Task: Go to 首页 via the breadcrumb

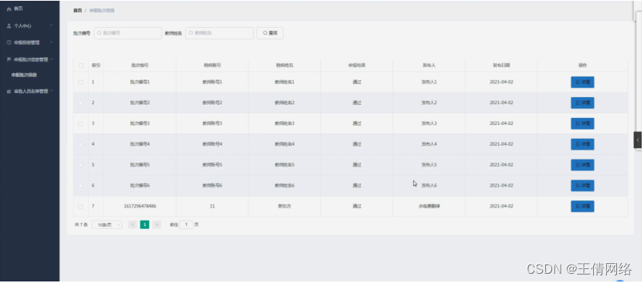Action: point(77,11)
